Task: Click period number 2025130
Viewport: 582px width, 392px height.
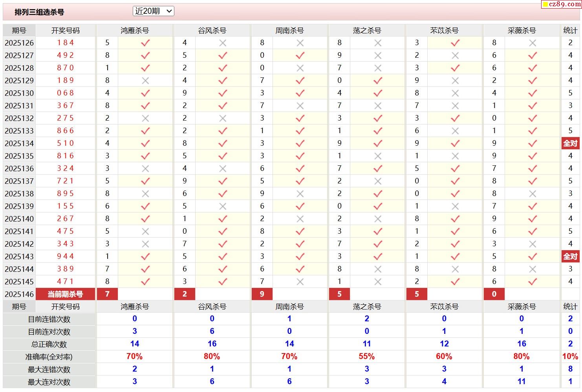Action: (19, 93)
